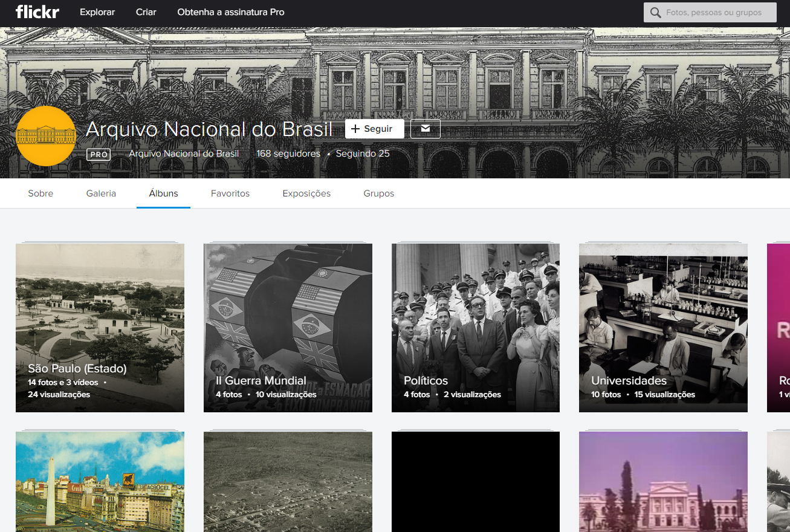The image size is (790, 532).
Task: Open the Universidades album
Action: (663, 327)
